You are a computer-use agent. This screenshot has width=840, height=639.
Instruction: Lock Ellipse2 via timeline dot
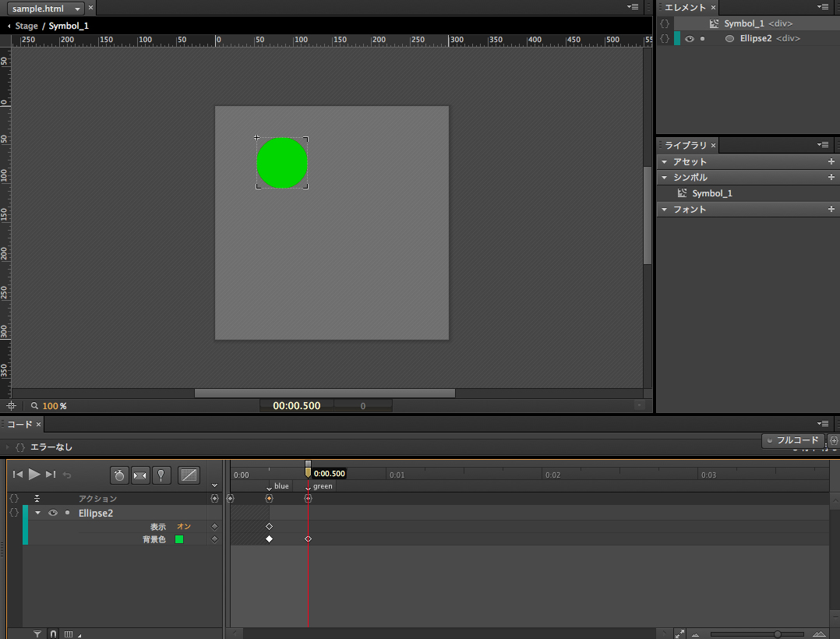(x=68, y=513)
